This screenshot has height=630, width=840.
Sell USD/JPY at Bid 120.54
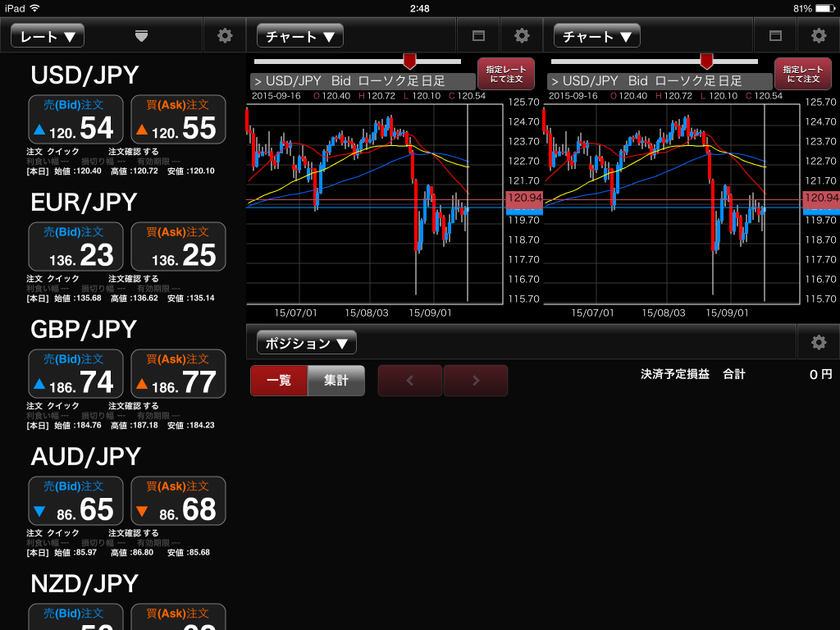pyautogui.click(x=75, y=120)
